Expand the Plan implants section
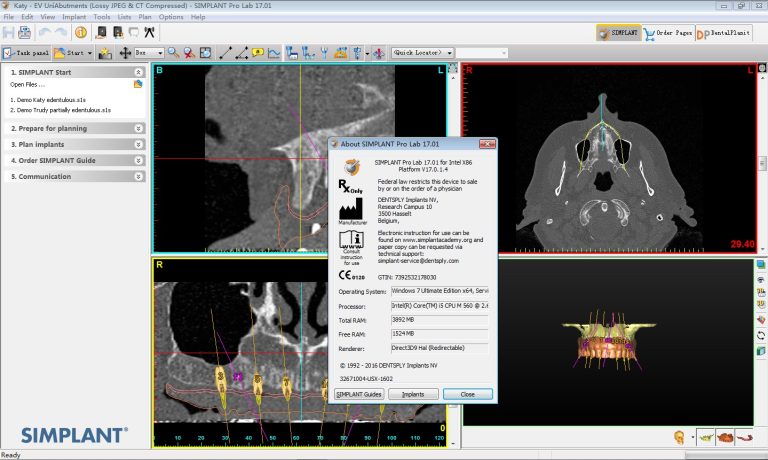This screenshot has height=460, width=768. 139,145
